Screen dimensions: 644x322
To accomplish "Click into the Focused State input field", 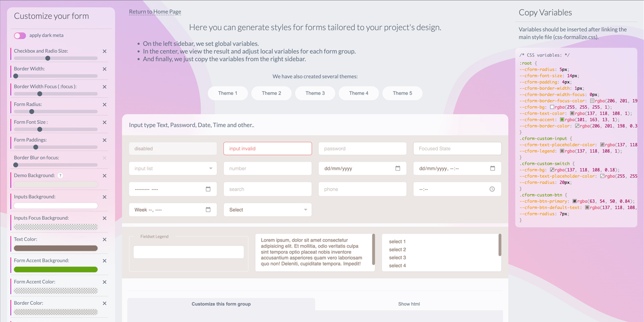I will tap(457, 148).
